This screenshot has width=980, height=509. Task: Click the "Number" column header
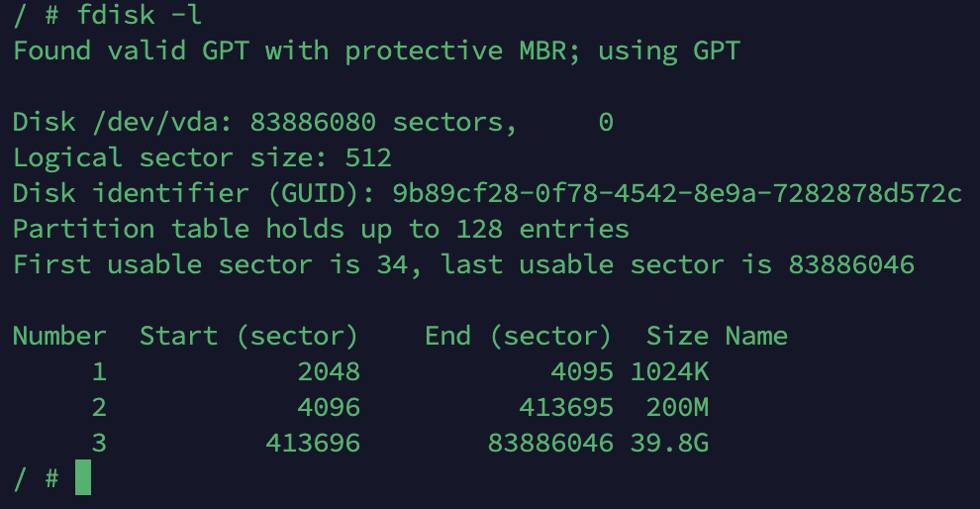pos(59,337)
